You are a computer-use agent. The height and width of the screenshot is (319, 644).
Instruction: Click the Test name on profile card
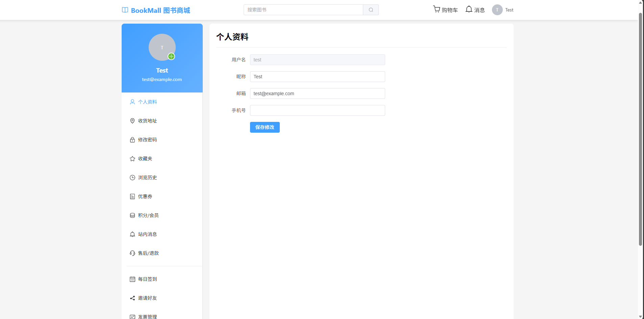coord(162,70)
